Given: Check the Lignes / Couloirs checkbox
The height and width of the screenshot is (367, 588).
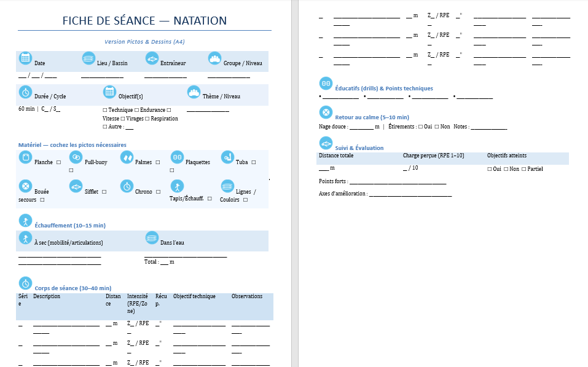Looking at the screenshot, I should [245, 200].
